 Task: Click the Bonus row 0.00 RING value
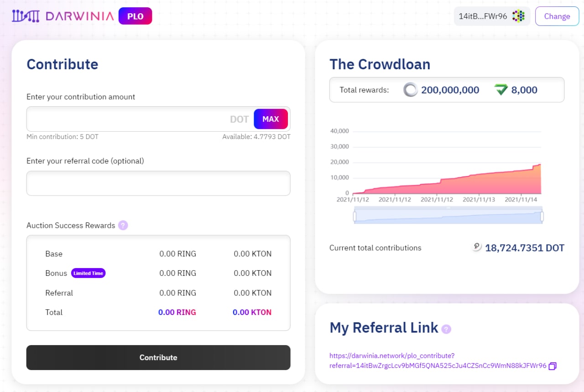178,273
